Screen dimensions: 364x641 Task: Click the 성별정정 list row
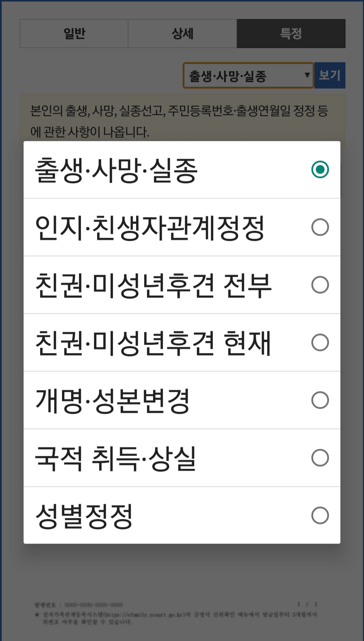click(x=182, y=515)
